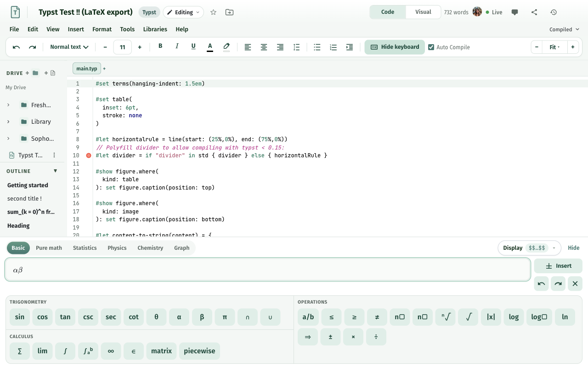Open the File menu
The height and width of the screenshot is (368, 588).
[x=14, y=29]
